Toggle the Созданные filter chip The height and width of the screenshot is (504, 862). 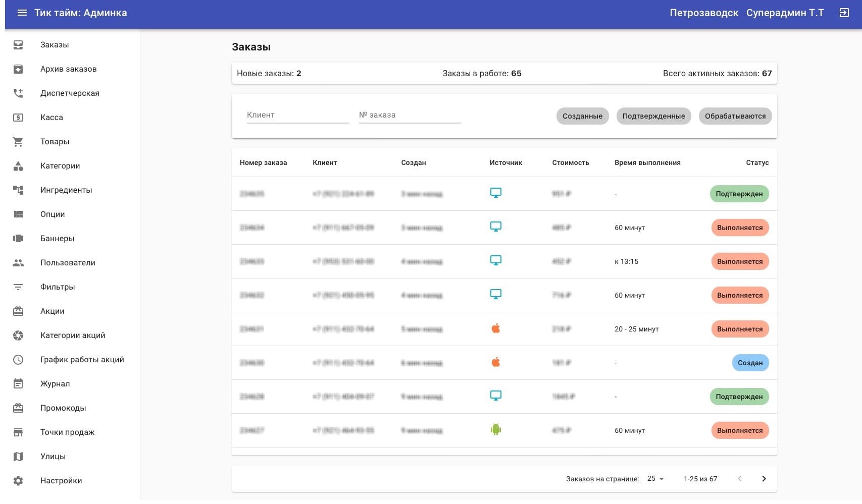click(582, 116)
